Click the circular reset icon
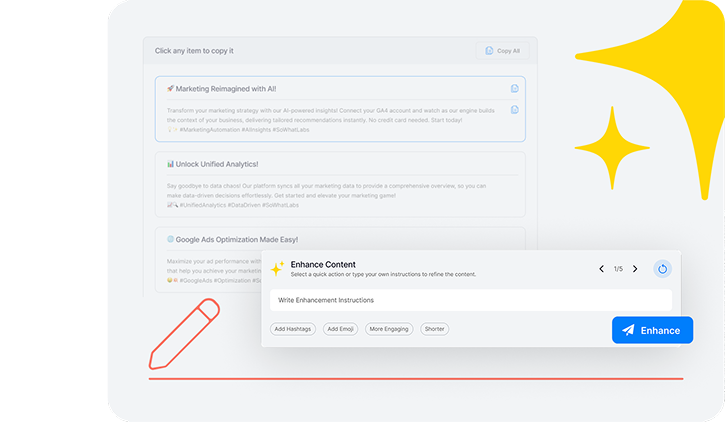The image size is (725, 422). tap(662, 269)
